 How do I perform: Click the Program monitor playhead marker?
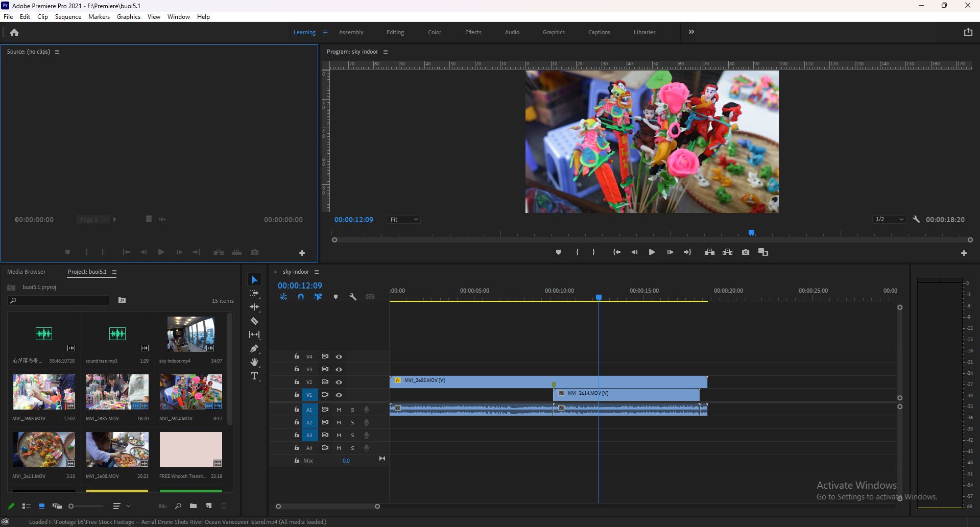[x=751, y=233]
